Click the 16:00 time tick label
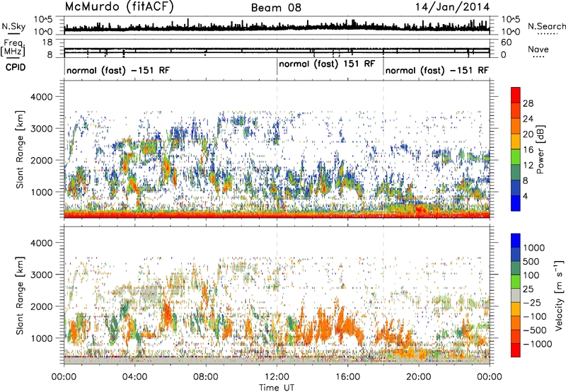 pos(348,377)
